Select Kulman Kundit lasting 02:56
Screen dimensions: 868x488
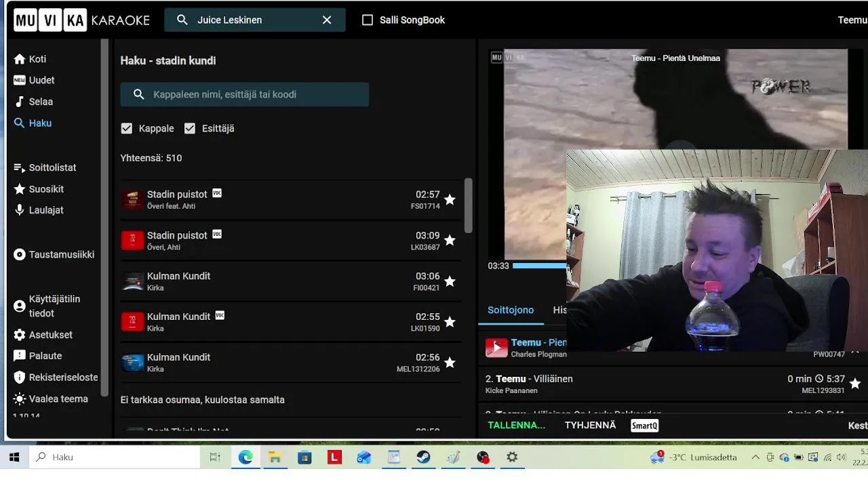coord(291,363)
